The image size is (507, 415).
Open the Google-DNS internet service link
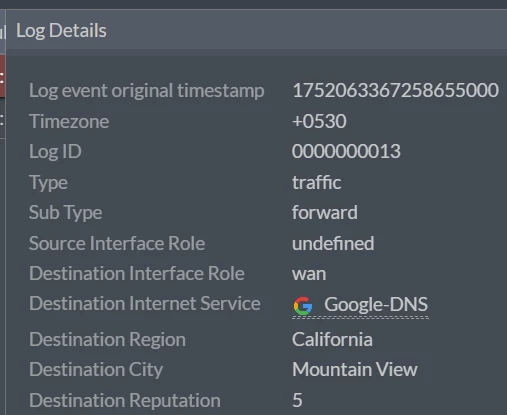(376, 304)
